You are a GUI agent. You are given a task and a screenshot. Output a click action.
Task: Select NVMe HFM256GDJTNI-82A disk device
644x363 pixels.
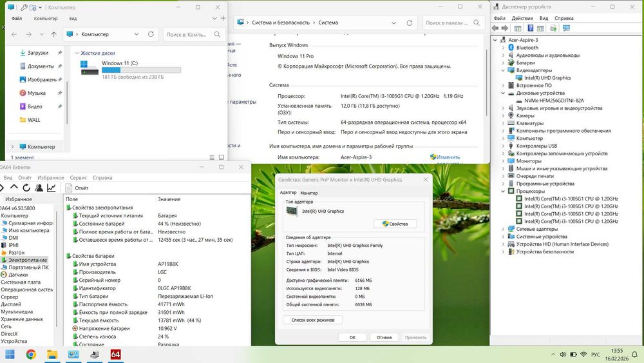click(x=554, y=101)
